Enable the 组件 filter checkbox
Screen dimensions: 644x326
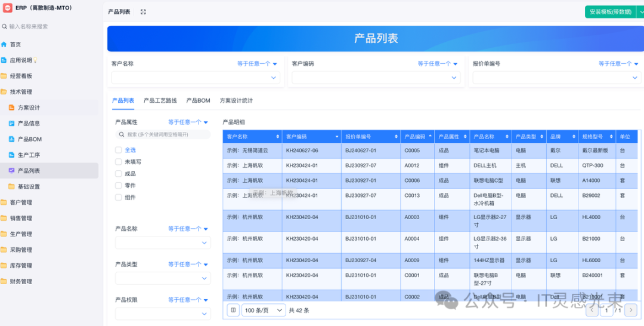[119, 198]
